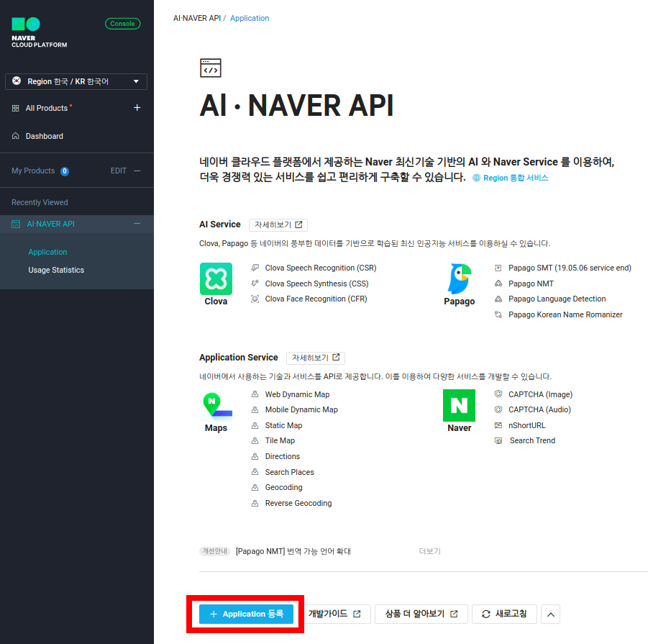Click the Static Map icon
Screen dimensions: 648x644
pyautogui.click(x=255, y=425)
